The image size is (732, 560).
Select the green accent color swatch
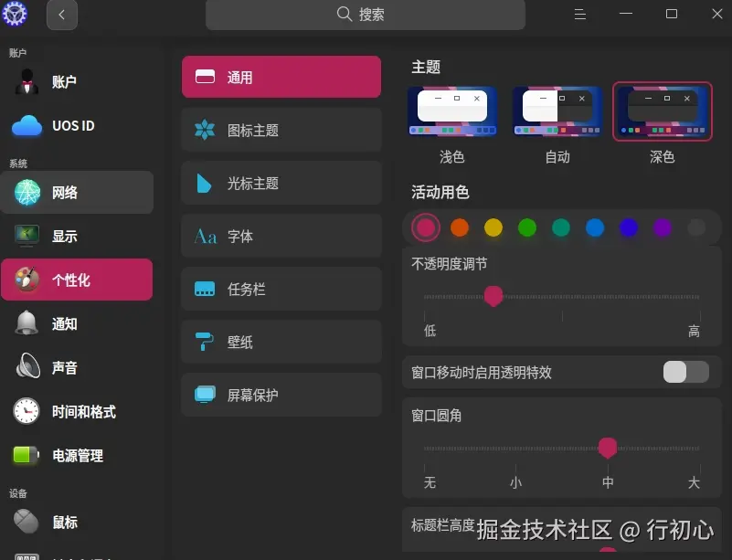527,227
